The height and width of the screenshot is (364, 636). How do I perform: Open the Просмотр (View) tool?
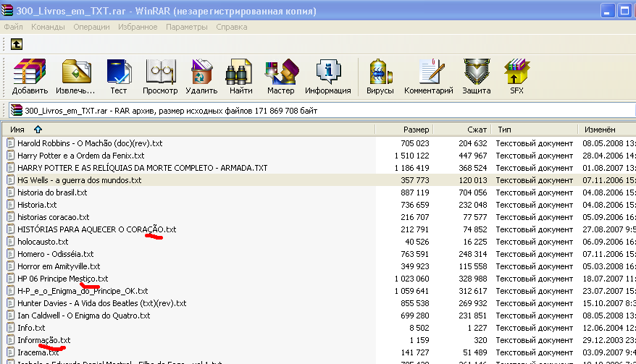tap(160, 77)
